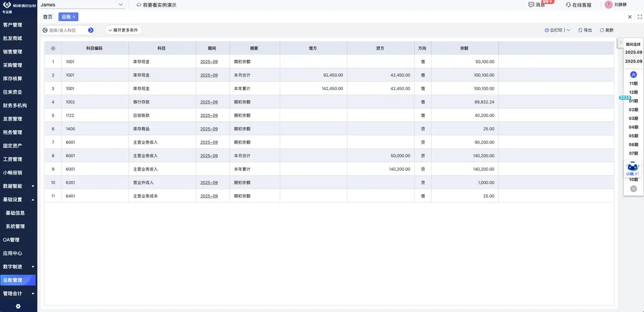
Task: Open settings gear at sidebar bottom
Action: 18,306
